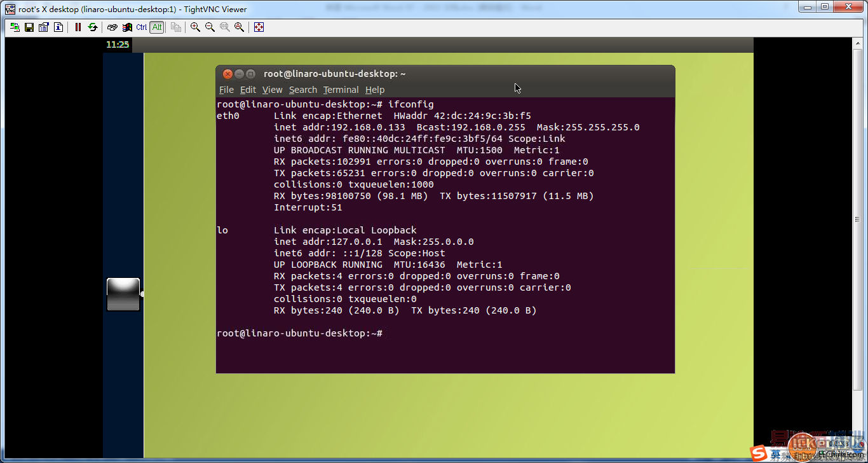Click the RX packets:102991 text
868x463 pixels.
(x=323, y=162)
